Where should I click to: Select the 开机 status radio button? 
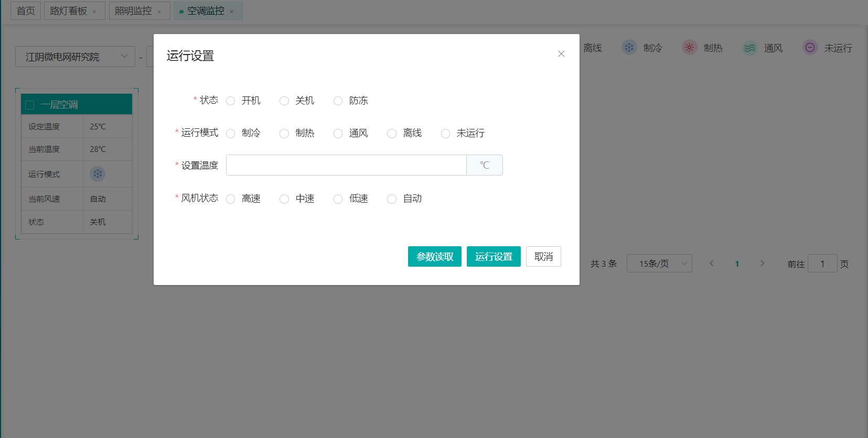231,101
